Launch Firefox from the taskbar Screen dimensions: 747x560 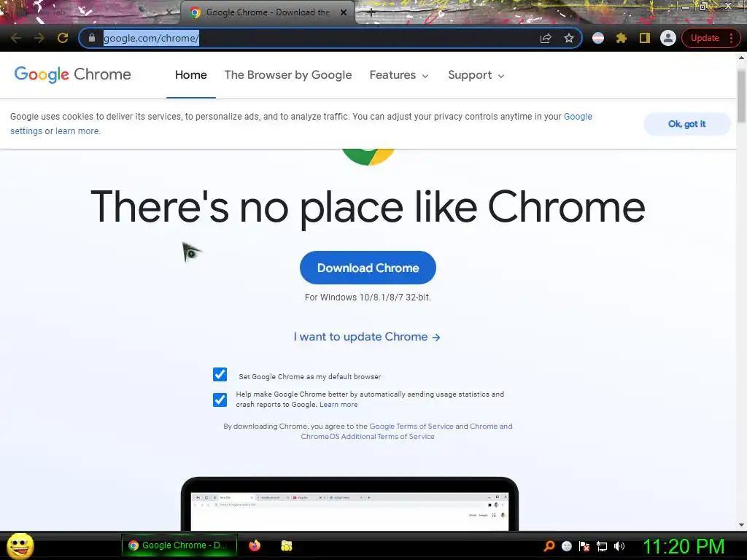tap(255, 545)
